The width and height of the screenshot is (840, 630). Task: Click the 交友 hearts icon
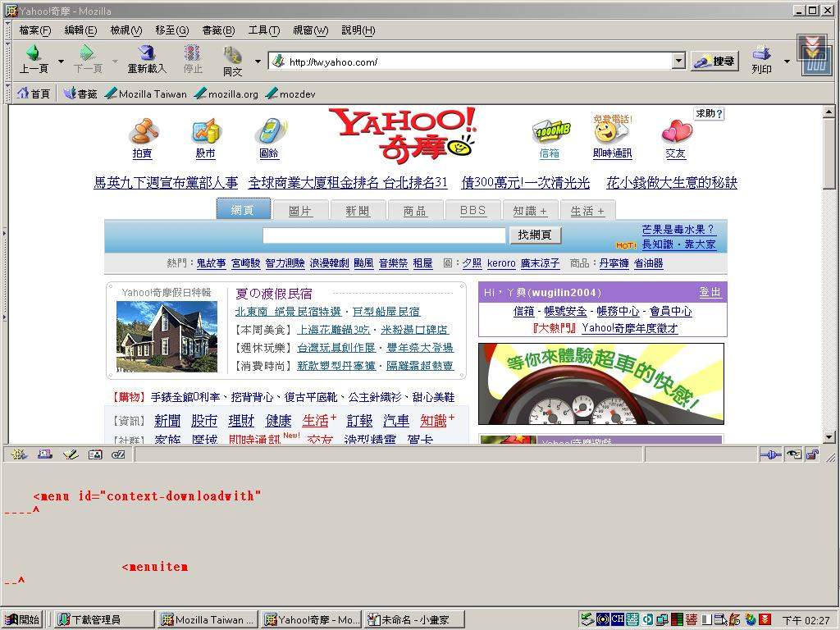[676, 132]
